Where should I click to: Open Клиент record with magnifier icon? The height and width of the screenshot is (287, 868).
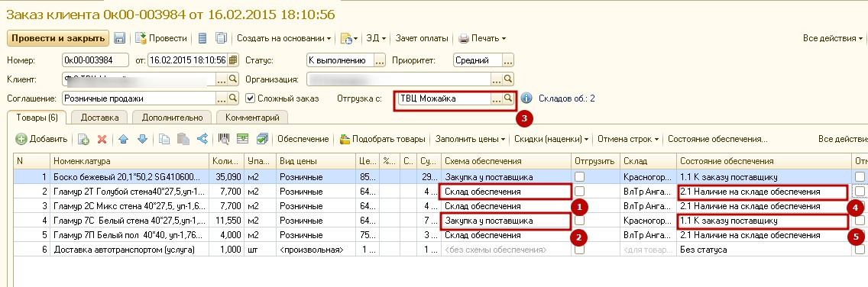(x=233, y=79)
